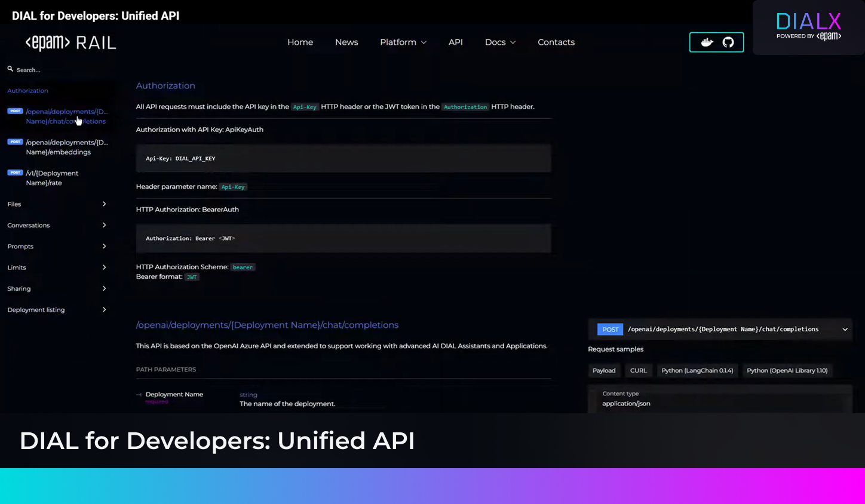This screenshot has width=865, height=504.
Task: Click the DIALX logo in the corner
Action: tap(808, 27)
